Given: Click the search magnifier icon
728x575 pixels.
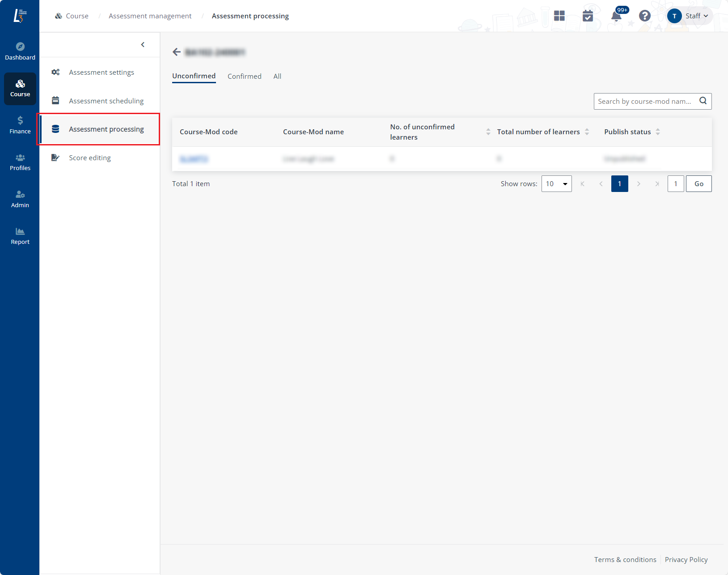Looking at the screenshot, I should [703, 101].
